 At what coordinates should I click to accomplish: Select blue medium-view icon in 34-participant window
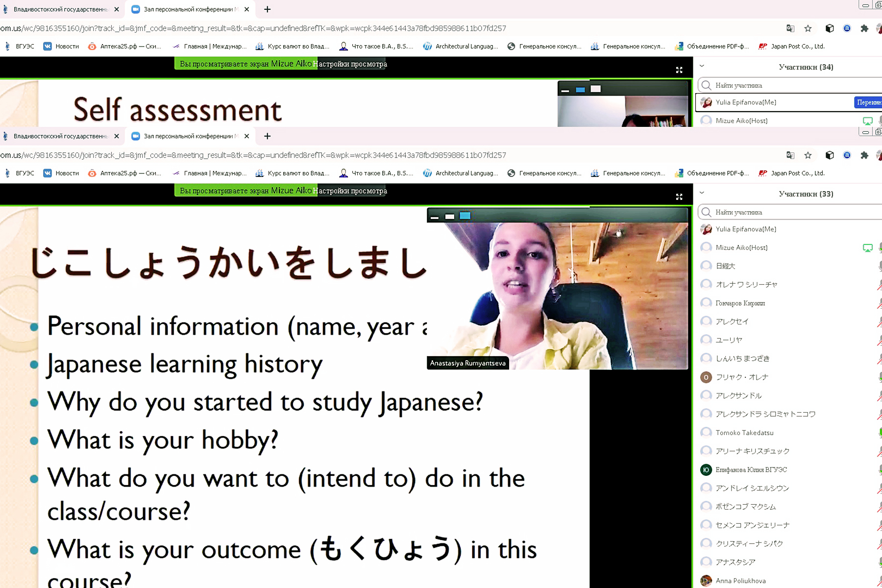pyautogui.click(x=581, y=90)
